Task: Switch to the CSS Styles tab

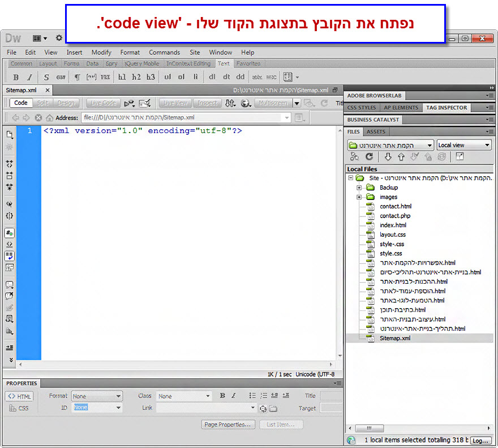Action: pyautogui.click(x=362, y=108)
